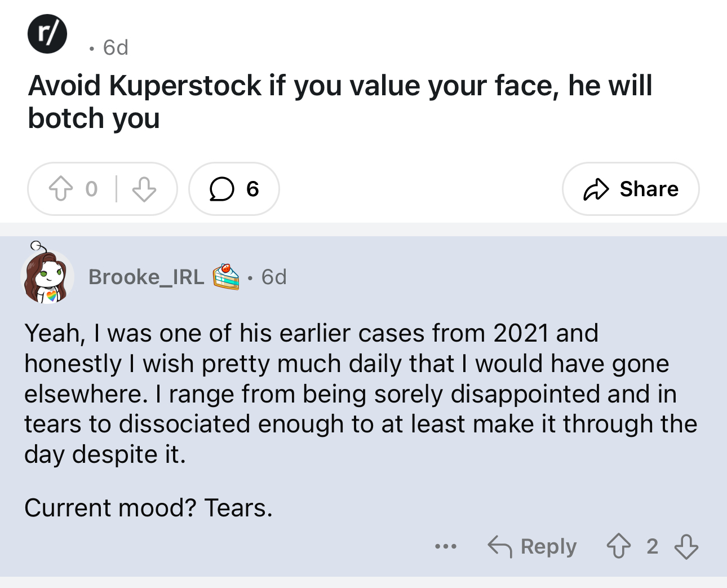Click the curved arrow icon beside Reply
The image size is (727, 588).
[x=499, y=546]
